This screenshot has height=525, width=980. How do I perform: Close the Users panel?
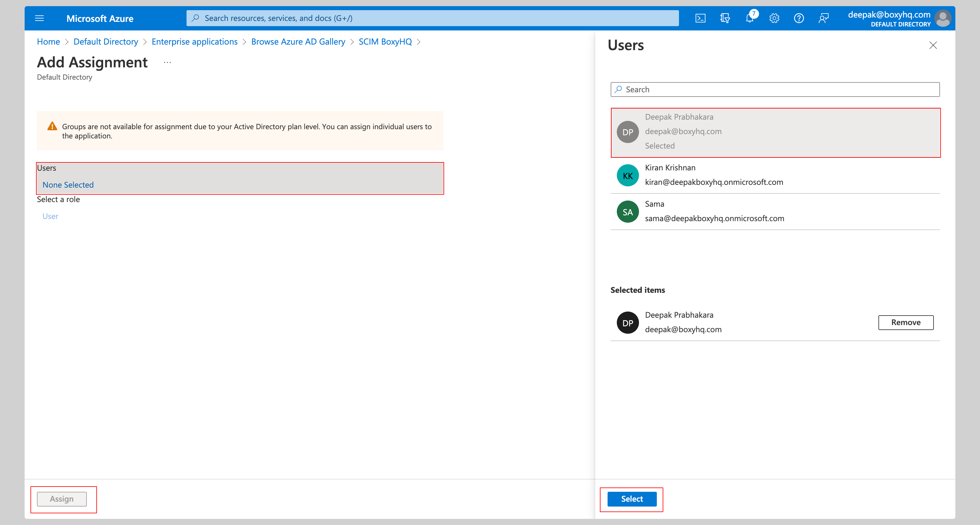pos(933,45)
